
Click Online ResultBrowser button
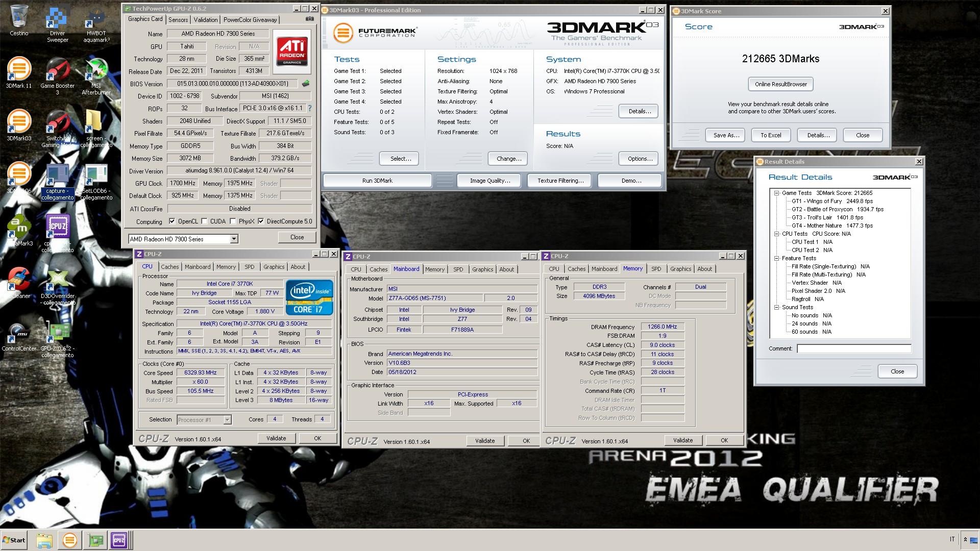pos(780,84)
